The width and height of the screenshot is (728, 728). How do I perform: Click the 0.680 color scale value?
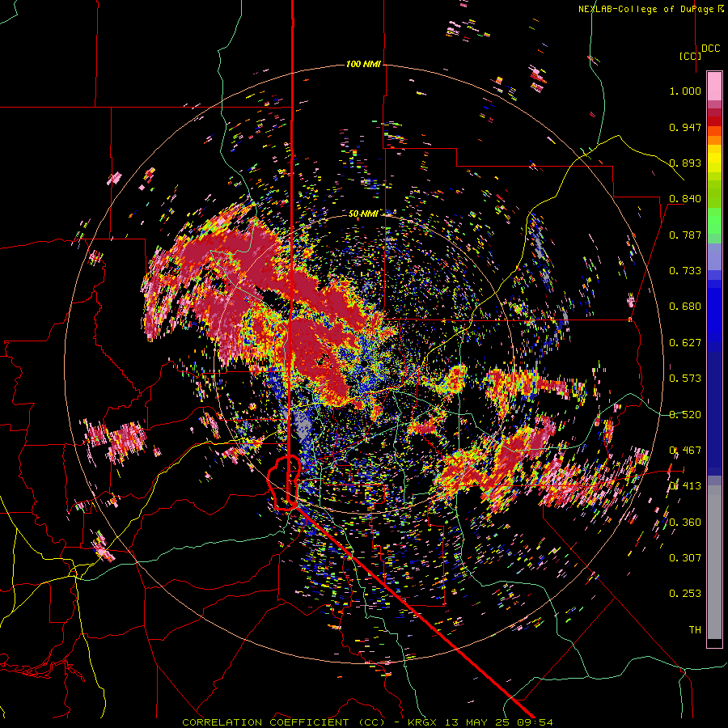tap(685, 307)
